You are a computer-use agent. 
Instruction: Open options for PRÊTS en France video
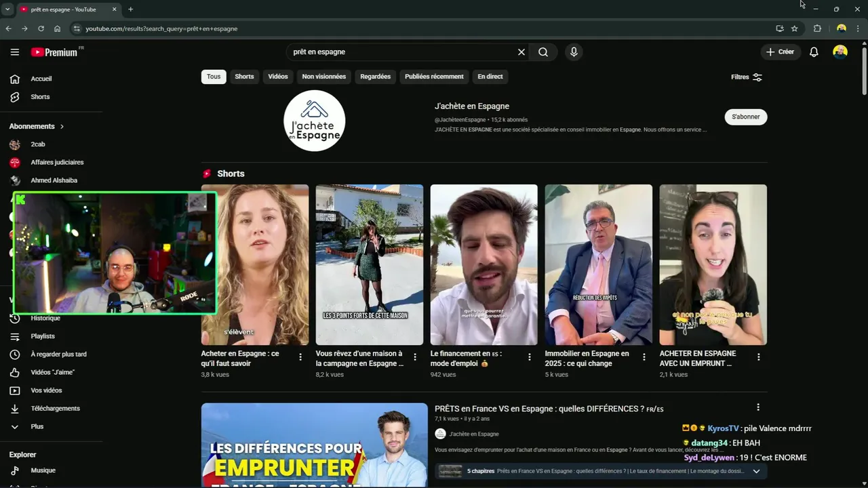[x=758, y=407]
